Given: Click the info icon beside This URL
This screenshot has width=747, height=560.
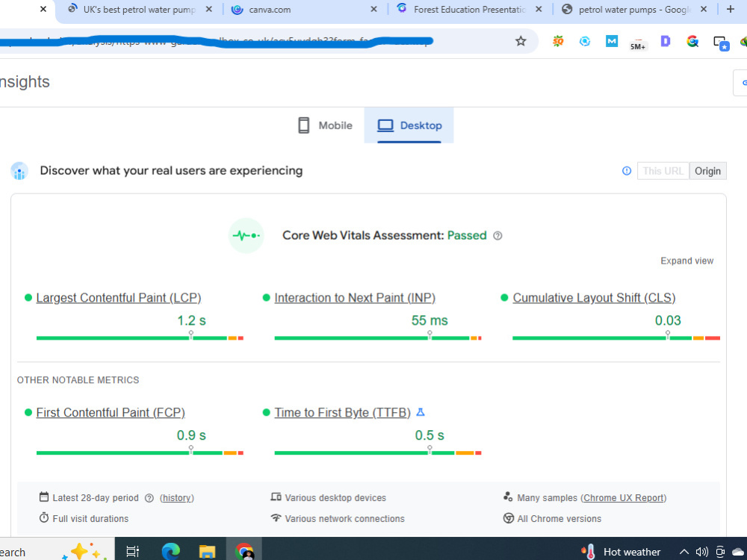Looking at the screenshot, I should pos(627,171).
